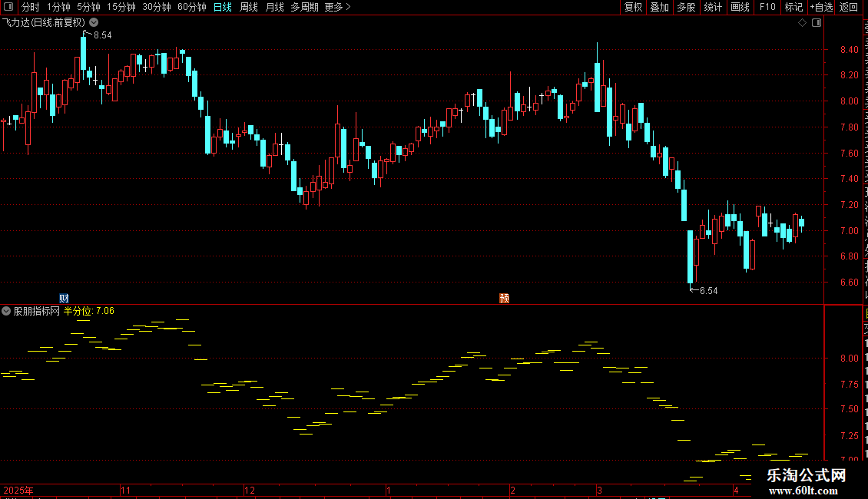Select the 日线 daily chart tab
Viewport: 868px width, 499px height.
223,7
